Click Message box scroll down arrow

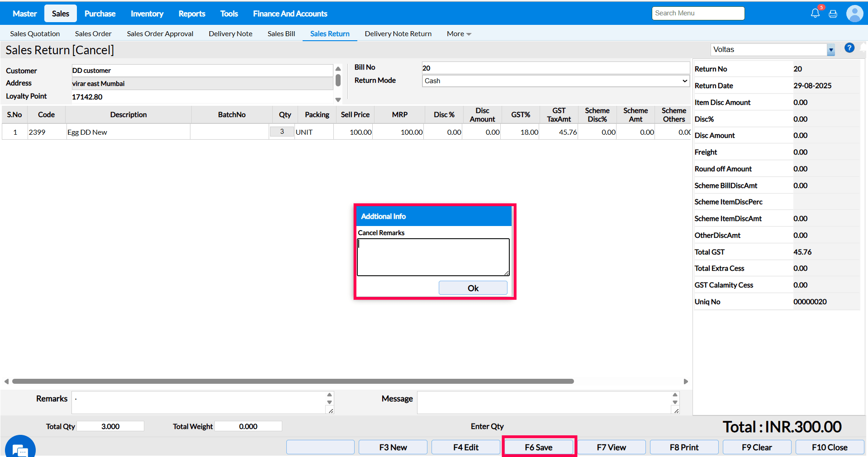tap(675, 402)
